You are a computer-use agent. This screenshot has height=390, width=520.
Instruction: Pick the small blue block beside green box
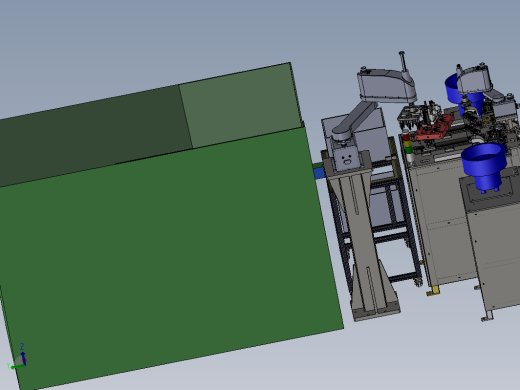coord(319,173)
